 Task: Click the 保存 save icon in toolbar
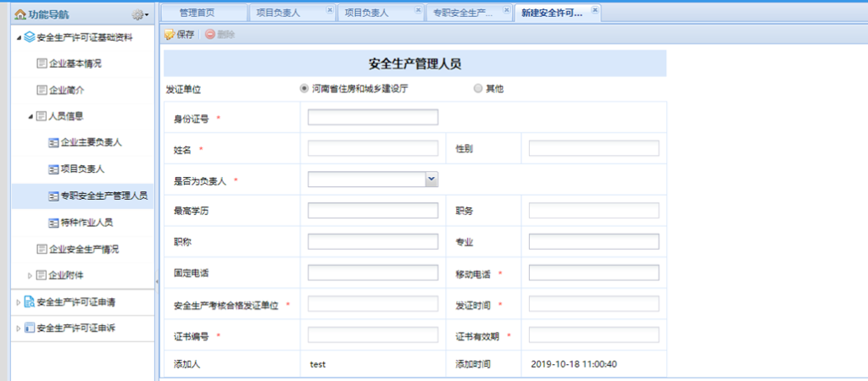[170, 34]
